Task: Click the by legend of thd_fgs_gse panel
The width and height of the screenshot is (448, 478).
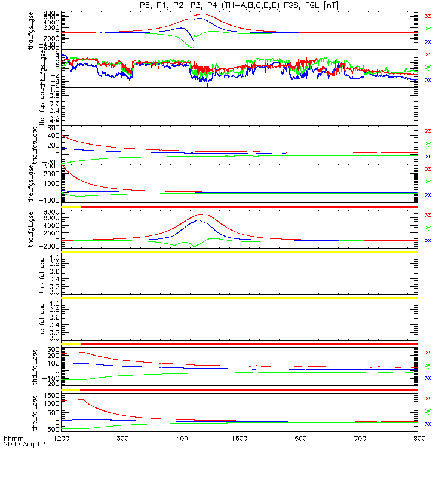Action: (428, 143)
